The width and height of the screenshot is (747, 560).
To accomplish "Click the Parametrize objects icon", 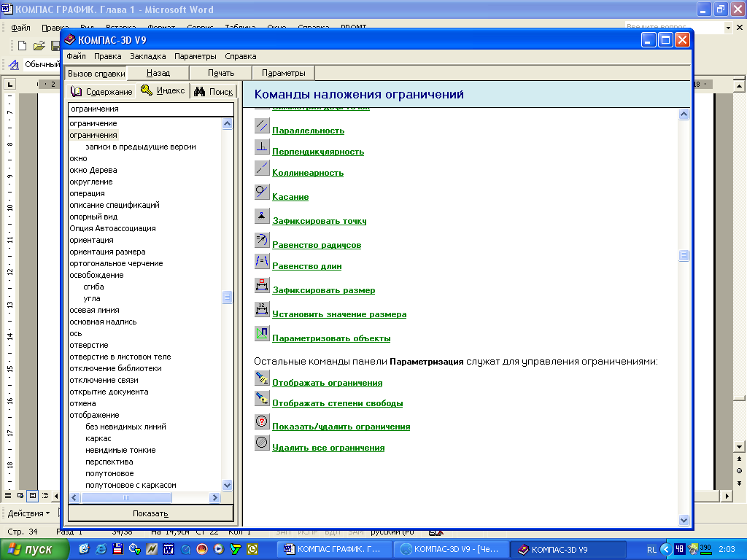I will (x=262, y=333).
